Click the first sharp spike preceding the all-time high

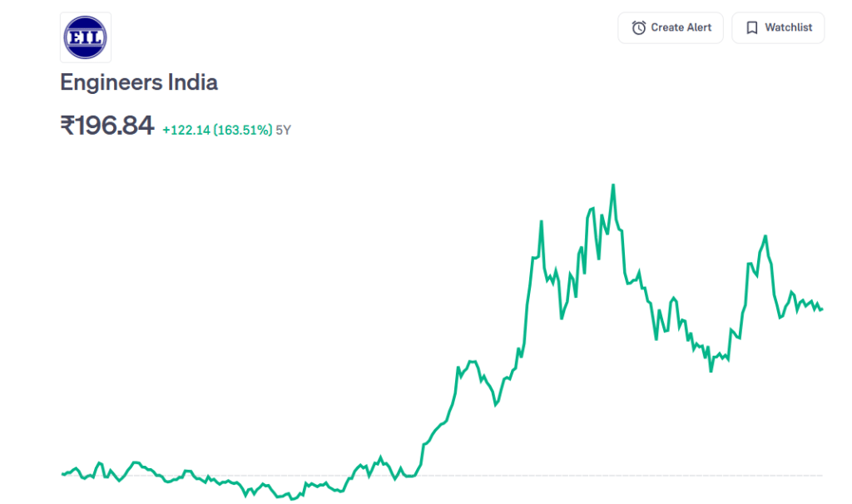click(x=542, y=221)
